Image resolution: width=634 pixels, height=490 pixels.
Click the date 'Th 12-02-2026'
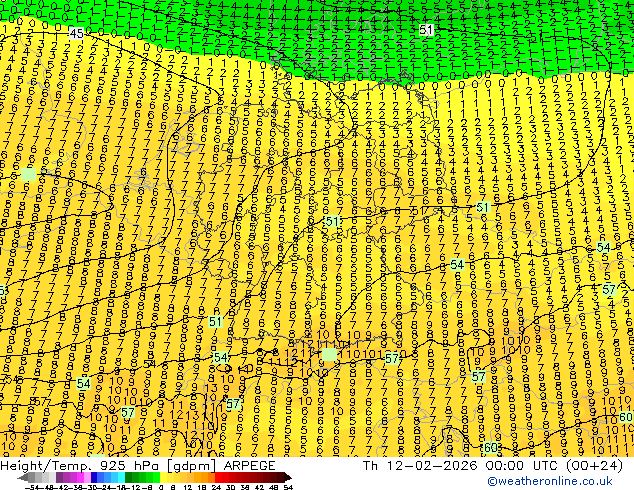(x=421, y=466)
